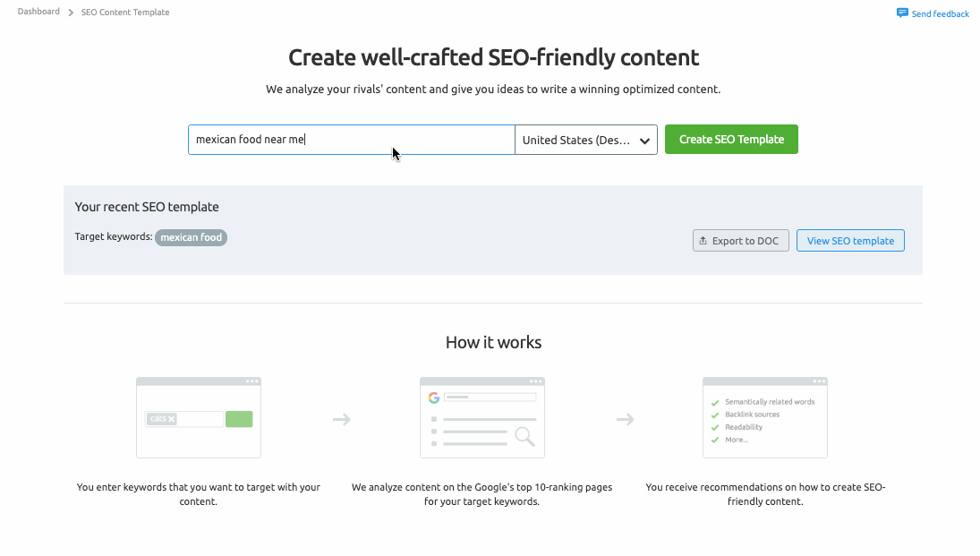The image size is (980, 556).
Task: Click the upload icon inside Export to DOC
Action: (x=706, y=240)
